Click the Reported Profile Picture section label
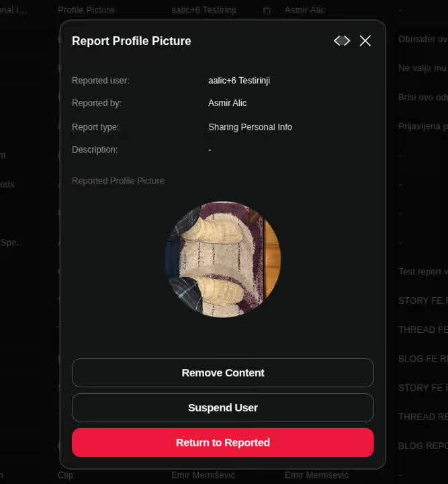Screen dimensions: 448x484 pos(118,181)
